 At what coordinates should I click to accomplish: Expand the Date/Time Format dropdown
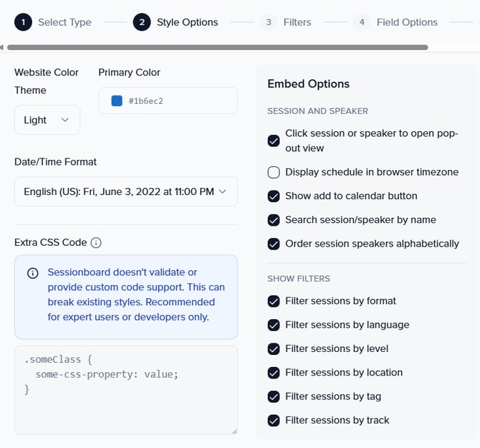pos(126,191)
